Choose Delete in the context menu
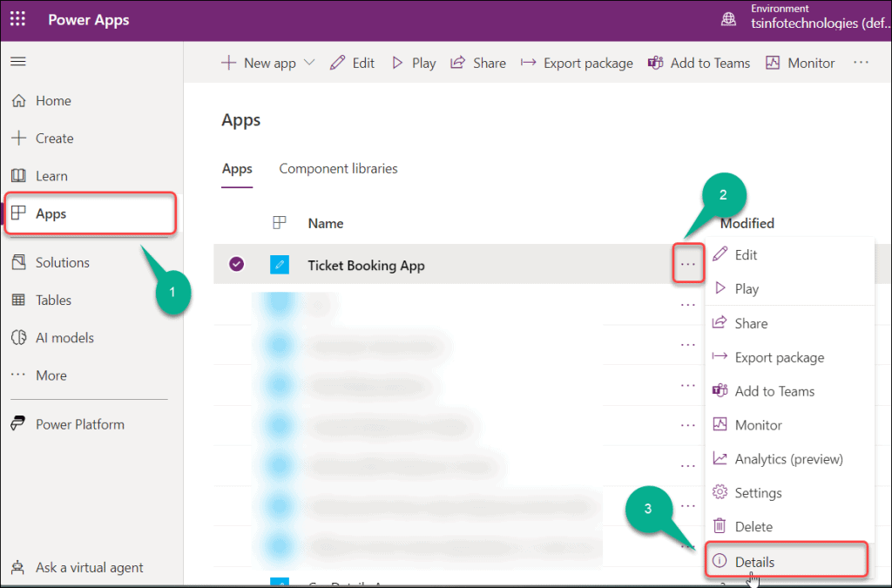This screenshot has height=588, width=892. pyautogui.click(x=789, y=526)
